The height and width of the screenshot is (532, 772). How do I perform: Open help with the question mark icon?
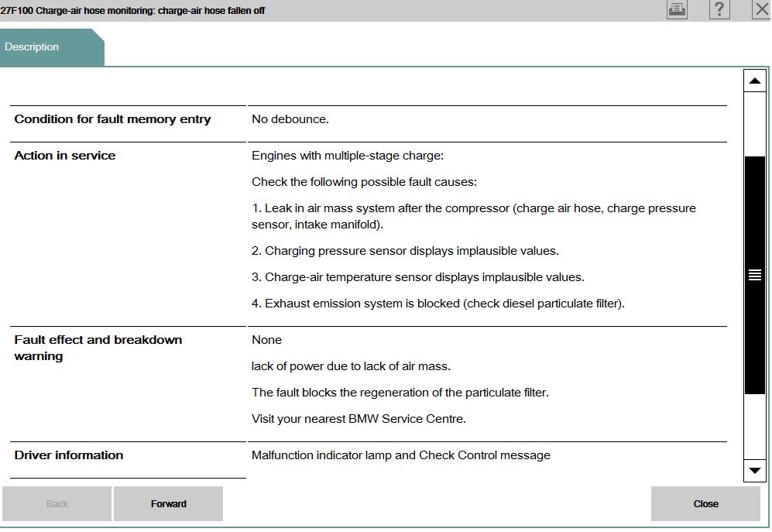click(719, 9)
